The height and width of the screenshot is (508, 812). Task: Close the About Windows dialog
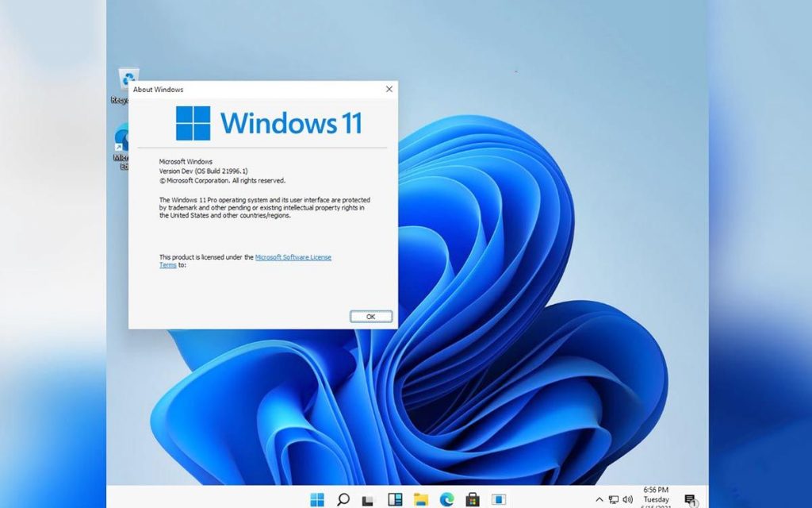[x=389, y=89]
